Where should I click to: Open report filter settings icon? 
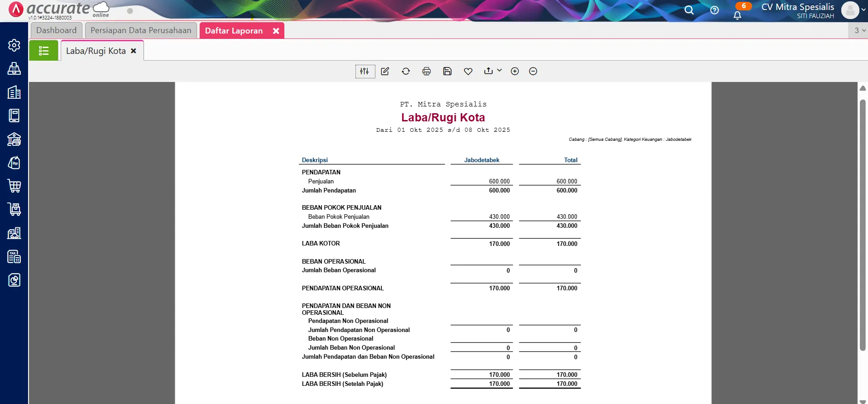pos(364,71)
